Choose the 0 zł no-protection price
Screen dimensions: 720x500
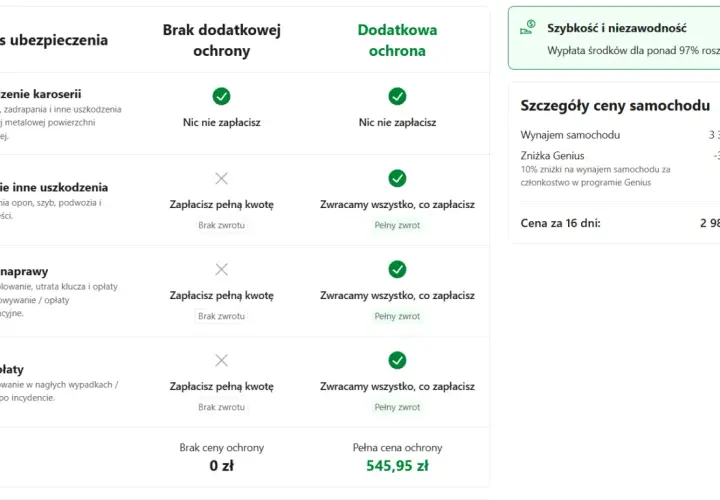click(x=221, y=466)
